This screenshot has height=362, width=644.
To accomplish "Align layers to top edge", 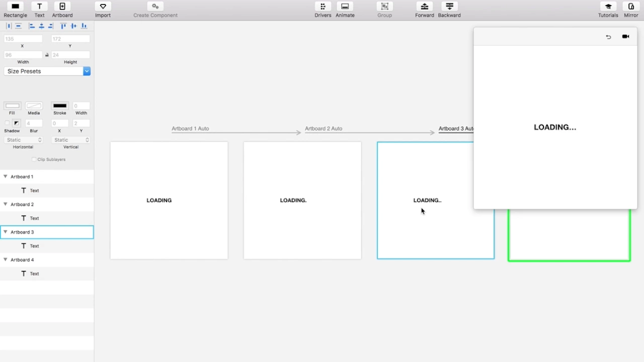I will 63,26.
